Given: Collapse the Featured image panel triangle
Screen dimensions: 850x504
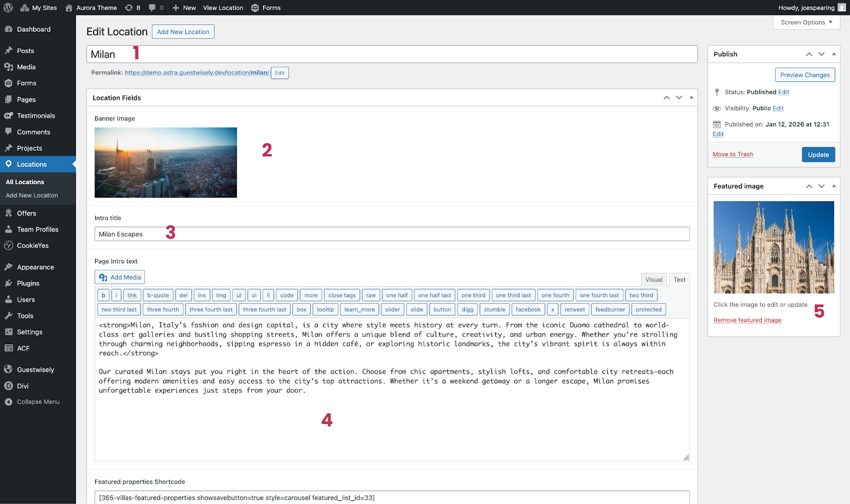Looking at the screenshot, I should click(834, 186).
